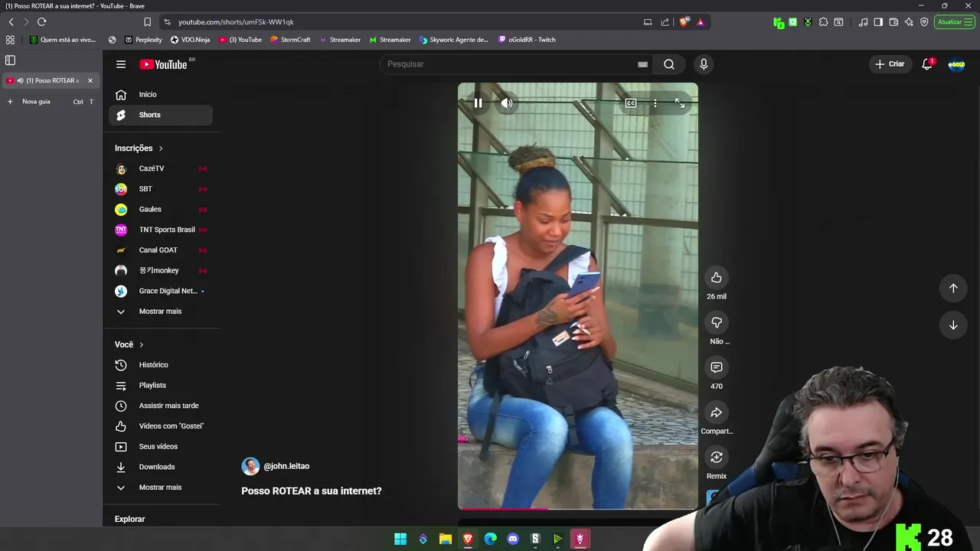Open the Criar create menu
The image size is (980, 551).
coord(890,64)
